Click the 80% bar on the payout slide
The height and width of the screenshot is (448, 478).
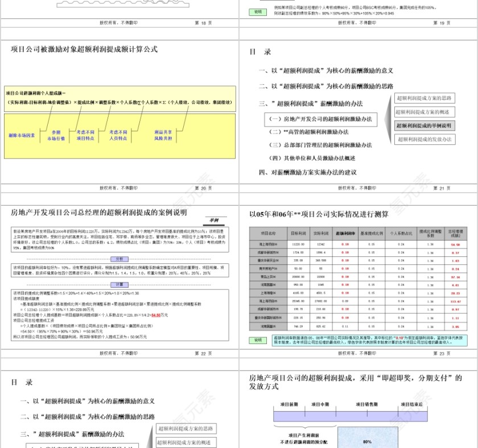[367, 441]
